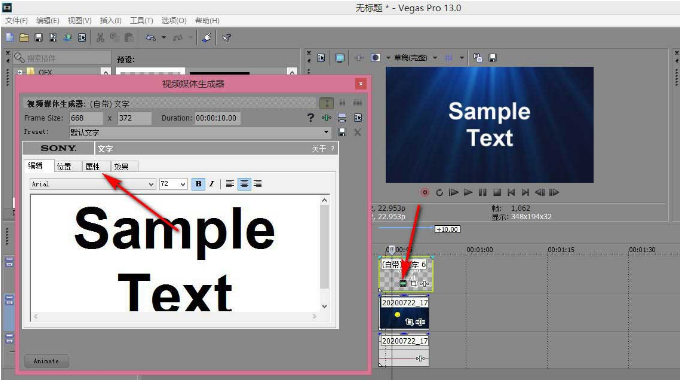Image resolution: width=680 pixels, height=380 pixels.
Task: Open the 工具(T) menu
Action: coord(141,20)
